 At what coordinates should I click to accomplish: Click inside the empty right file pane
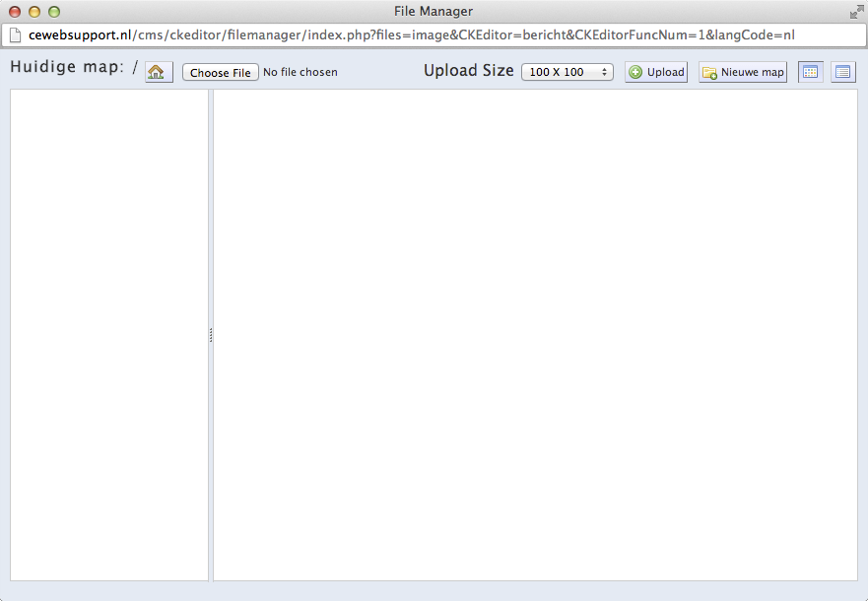[x=535, y=335]
